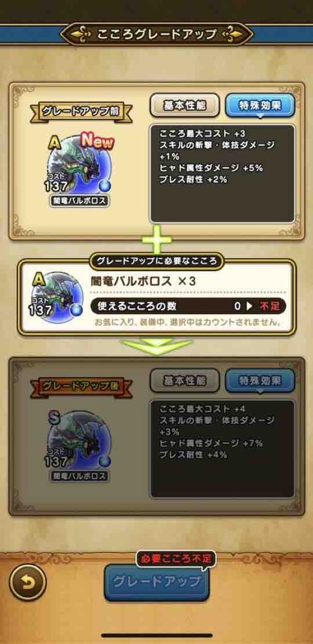Tap the New badge on the heart
Screen dimensions: 313x644
(x=97, y=141)
